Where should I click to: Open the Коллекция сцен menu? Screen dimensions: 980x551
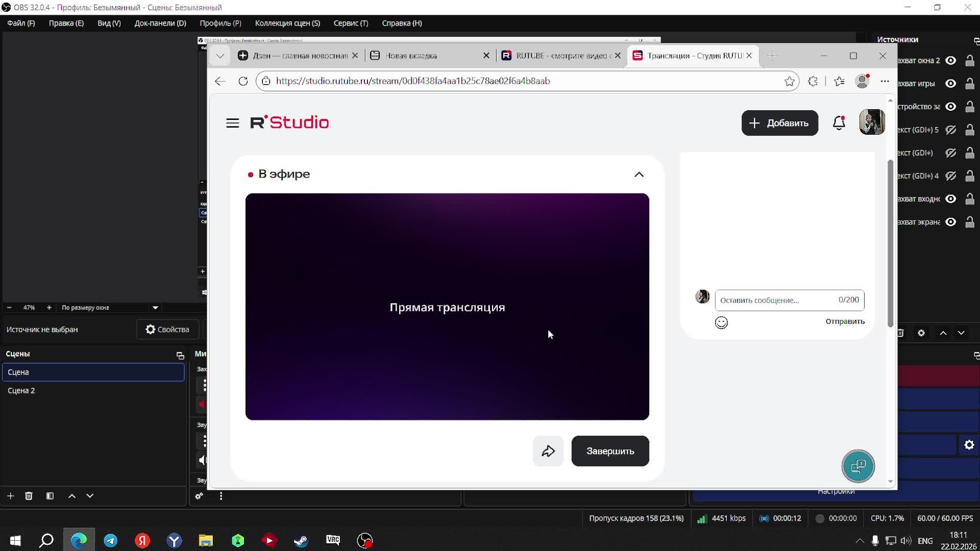(x=287, y=23)
